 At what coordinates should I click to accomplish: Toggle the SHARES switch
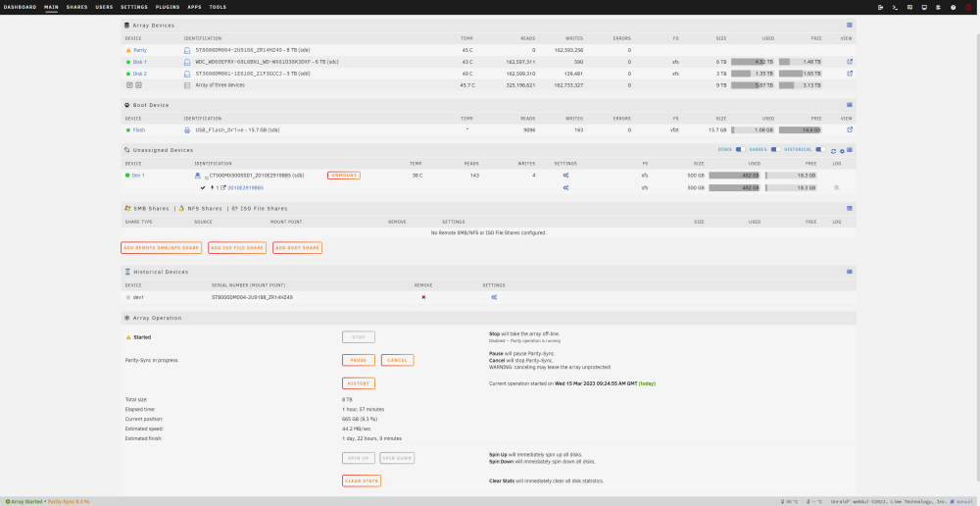tap(775, 149)
